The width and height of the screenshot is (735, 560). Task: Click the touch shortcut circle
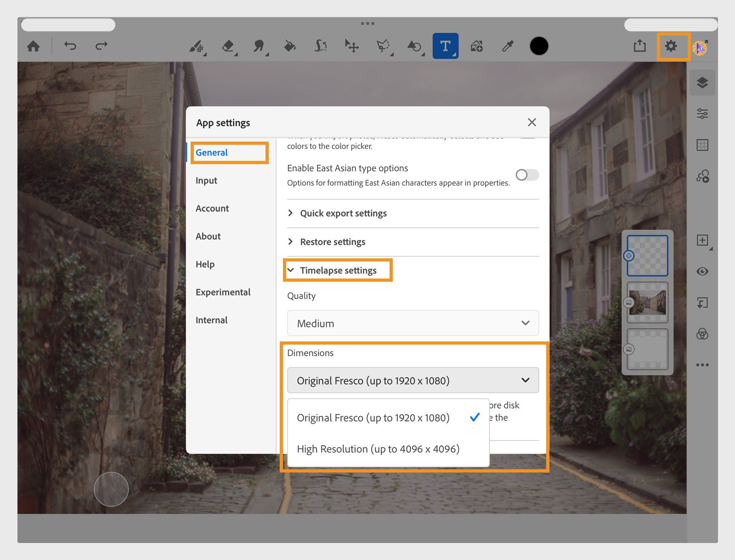click(x=111, y=489)
